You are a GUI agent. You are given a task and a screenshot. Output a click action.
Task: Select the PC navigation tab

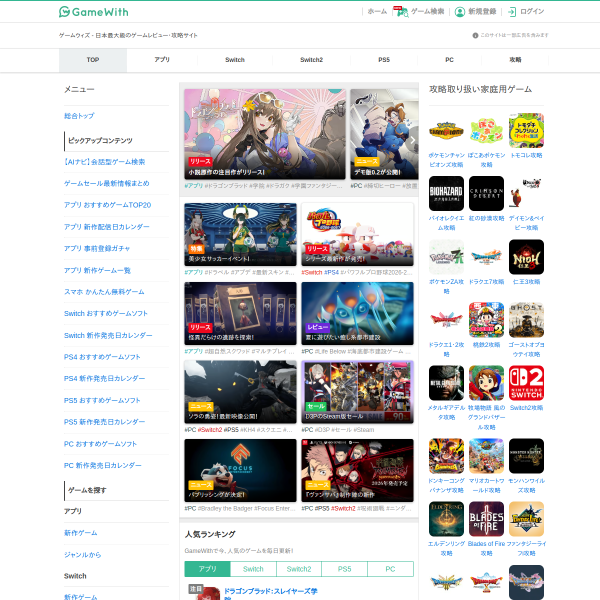click(449, 60)
